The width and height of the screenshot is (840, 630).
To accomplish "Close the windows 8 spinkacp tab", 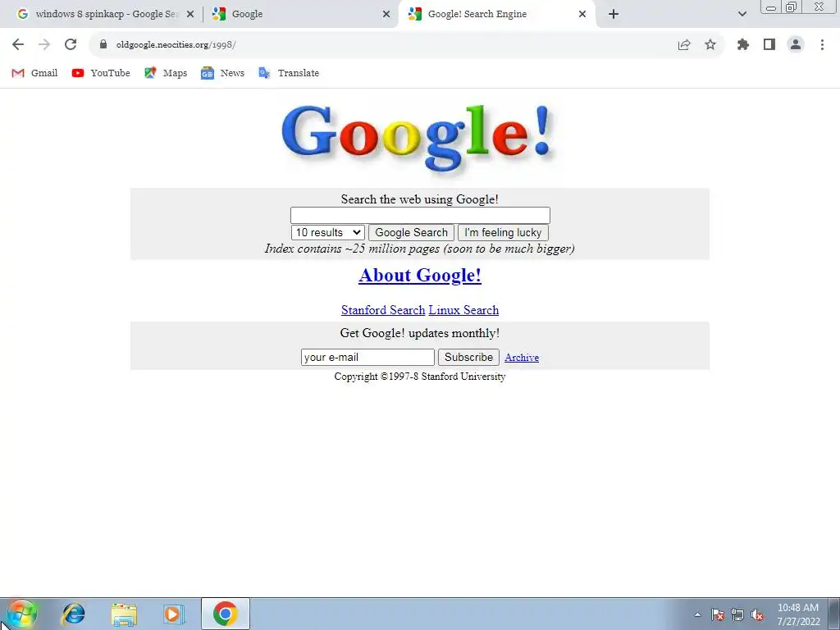I will coord(190,15).
